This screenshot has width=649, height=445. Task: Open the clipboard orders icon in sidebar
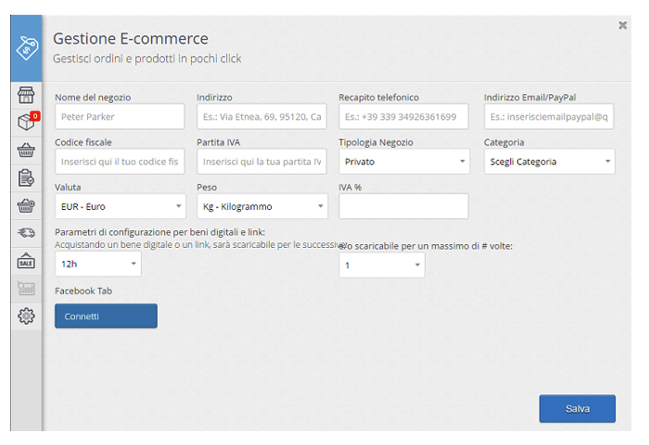tap(27, 179)
